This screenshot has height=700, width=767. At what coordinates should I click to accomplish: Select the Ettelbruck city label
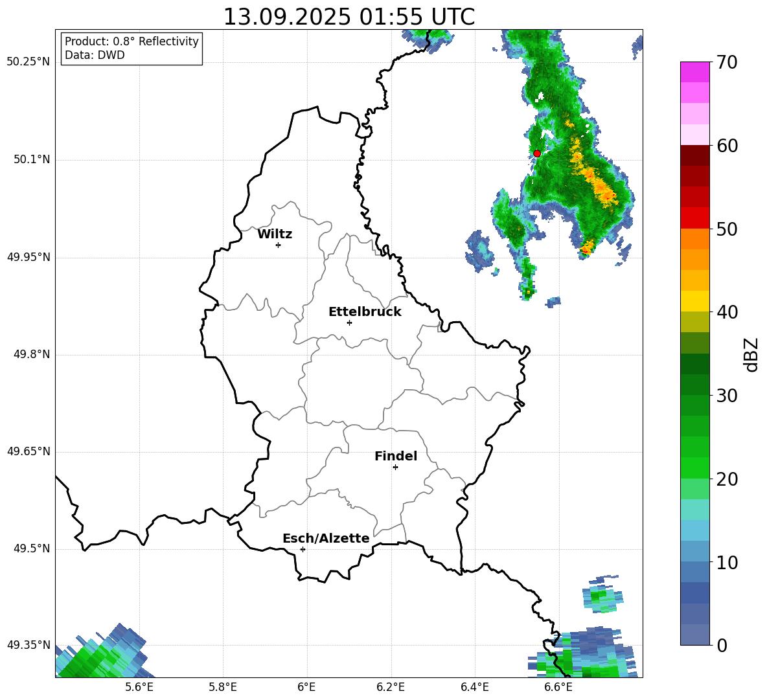(365, 312)
